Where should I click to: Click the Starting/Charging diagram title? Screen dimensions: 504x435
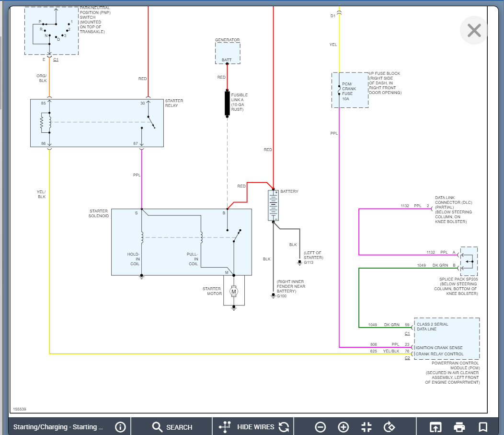point(58,427)
